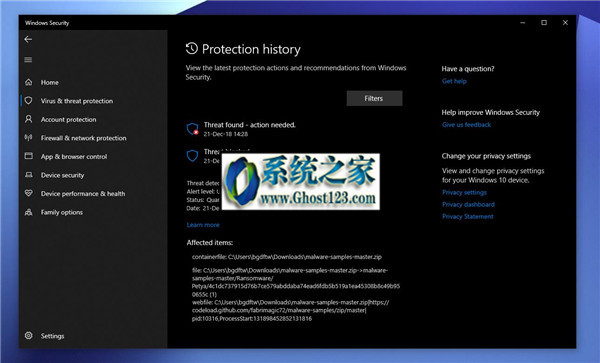
Task: Click the Help improve Windows Security heading
Action: point(491,112)
